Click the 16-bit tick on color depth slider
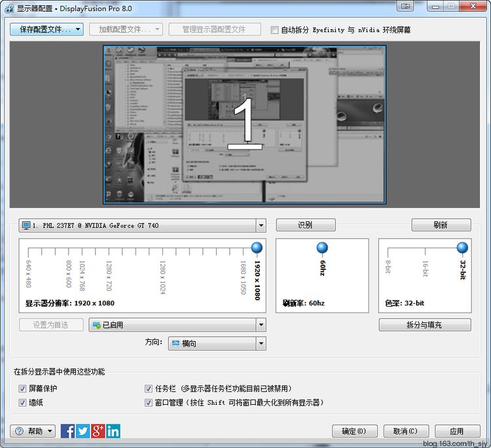This screenshot has height=448, width=491. pyautogui.click(x=426, y=252)
